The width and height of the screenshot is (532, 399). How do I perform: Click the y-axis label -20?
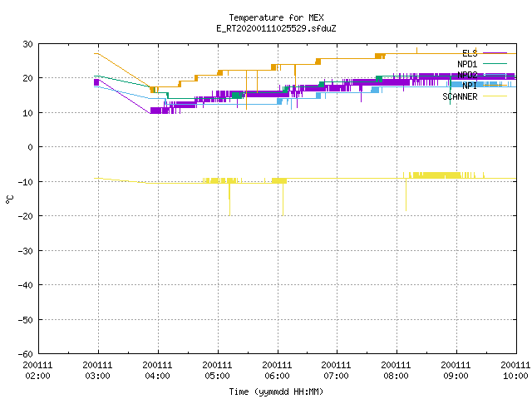pos(26,216)
